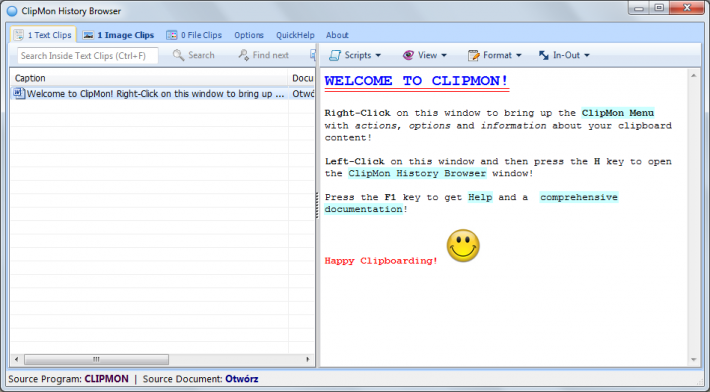Click the horizontal scrollbar thumb in clip list

pos(96,359)
